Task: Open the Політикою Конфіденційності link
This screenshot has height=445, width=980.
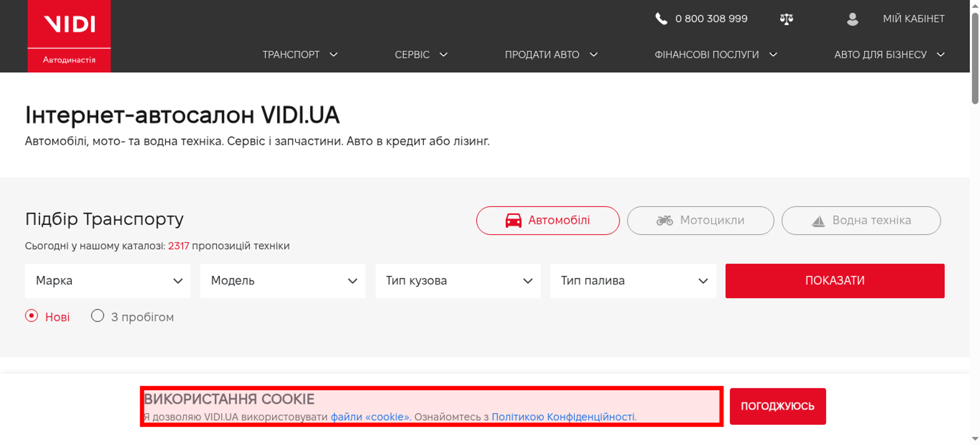Action: pyautogui.click(x=563, y=417)
